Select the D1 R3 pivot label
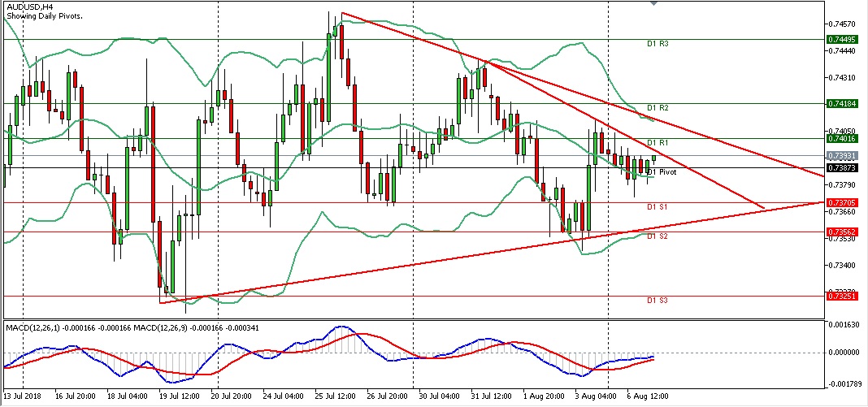This screenshot has width=868, height=407. [x=658, y=43]
